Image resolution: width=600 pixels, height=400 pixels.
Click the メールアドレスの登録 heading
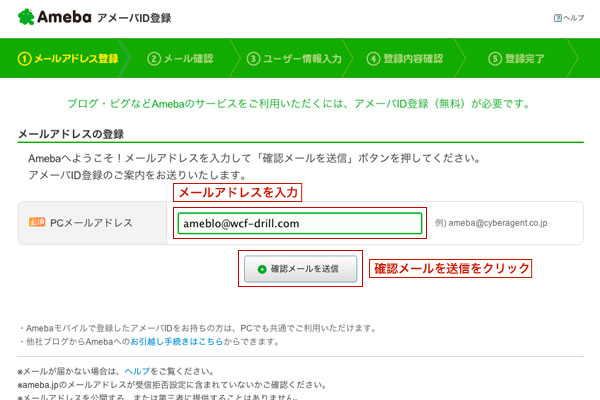[71, 134]
